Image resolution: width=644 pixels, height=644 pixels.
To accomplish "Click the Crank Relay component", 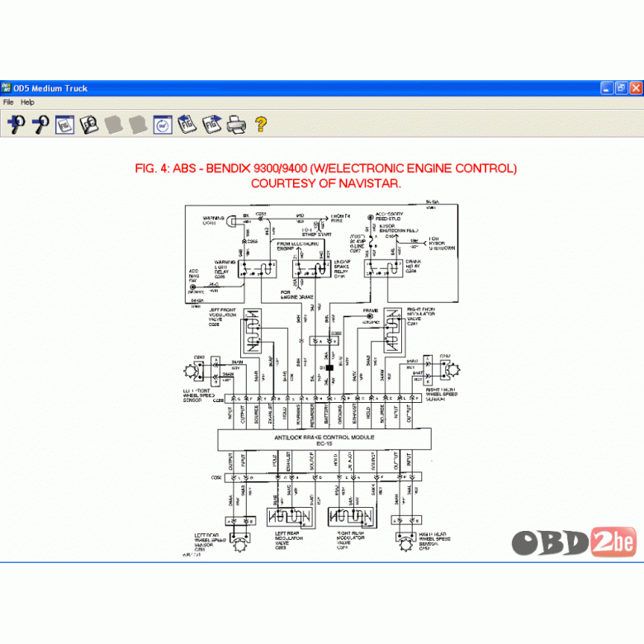I will pyautogui.click(x=384, y=268).
